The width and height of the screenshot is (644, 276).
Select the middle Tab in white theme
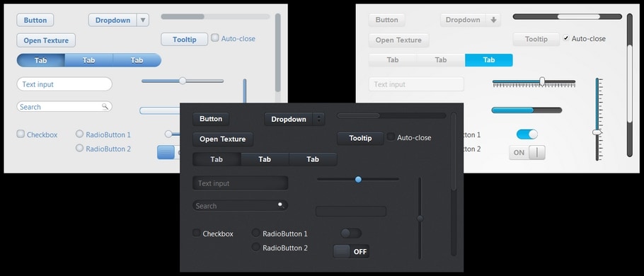(441, 60)
